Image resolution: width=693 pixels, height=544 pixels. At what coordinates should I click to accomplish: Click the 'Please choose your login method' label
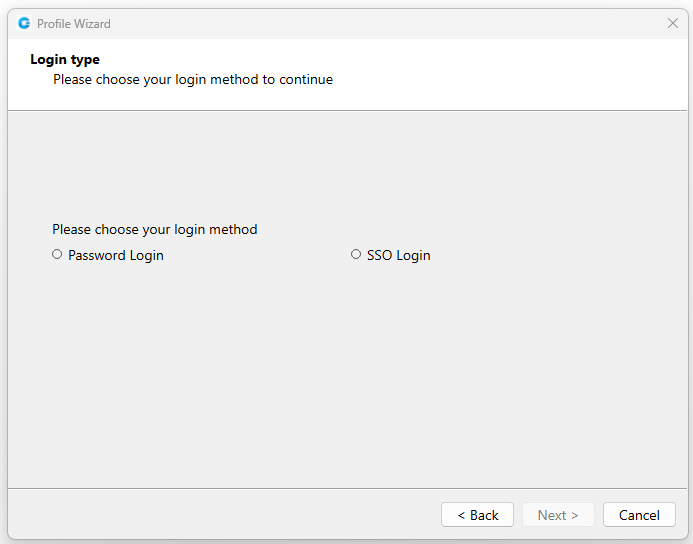coord(155,229)
